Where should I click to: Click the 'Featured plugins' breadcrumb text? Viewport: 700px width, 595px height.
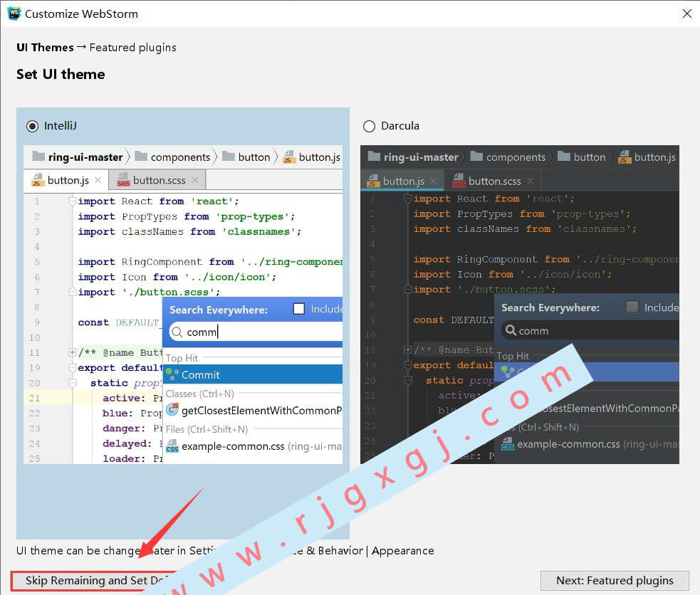[132, 47]
